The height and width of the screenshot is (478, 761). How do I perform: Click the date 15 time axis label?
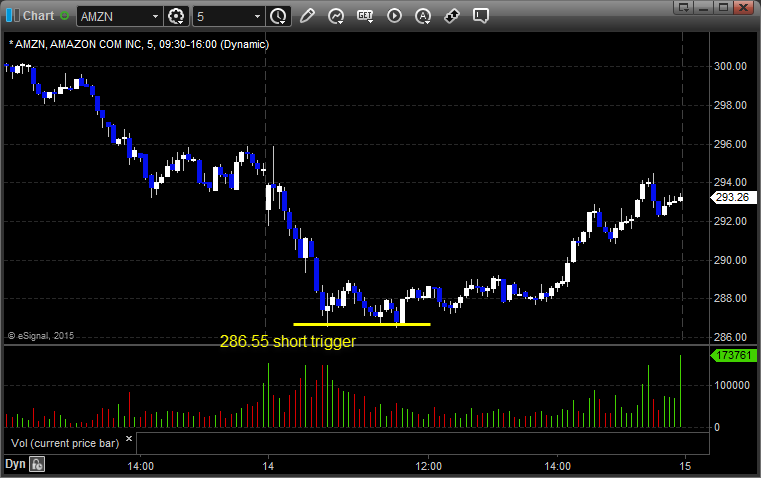pyautogui.click(x=685, y=466)
